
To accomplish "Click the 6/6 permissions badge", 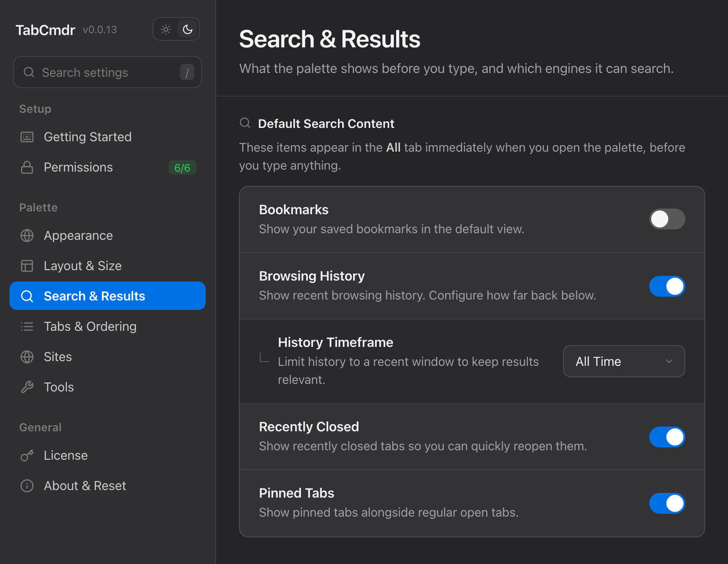I will point(182,168).
